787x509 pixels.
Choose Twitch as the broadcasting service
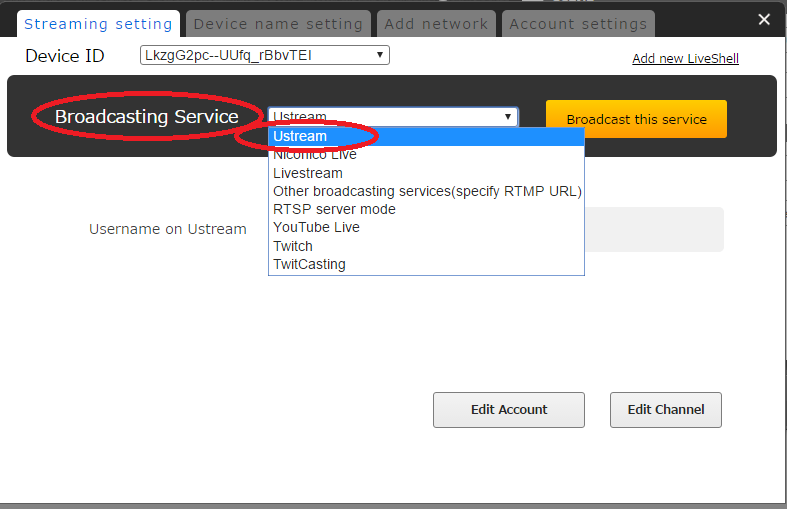[426, 246]
